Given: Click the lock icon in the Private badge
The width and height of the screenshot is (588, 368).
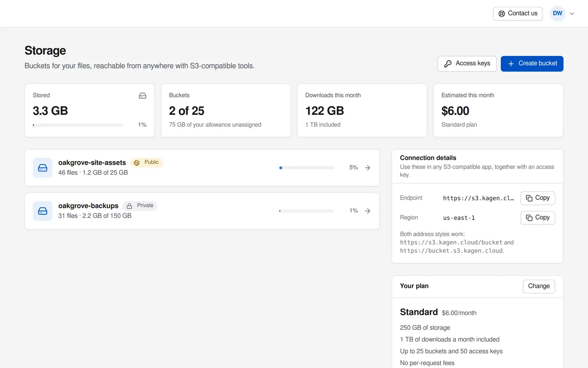Looking at the screenshot, I should point(129,206).
